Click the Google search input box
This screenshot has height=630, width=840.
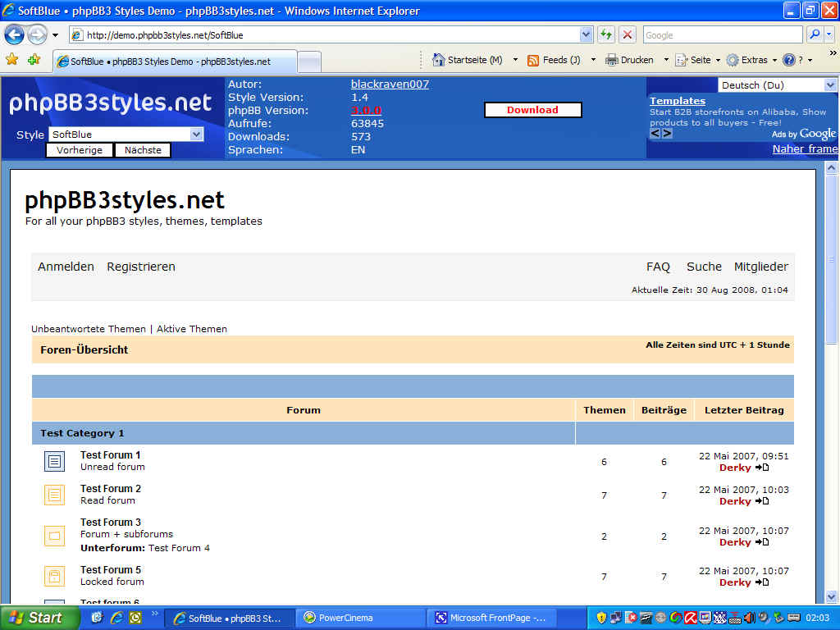[x=722, y=35]
